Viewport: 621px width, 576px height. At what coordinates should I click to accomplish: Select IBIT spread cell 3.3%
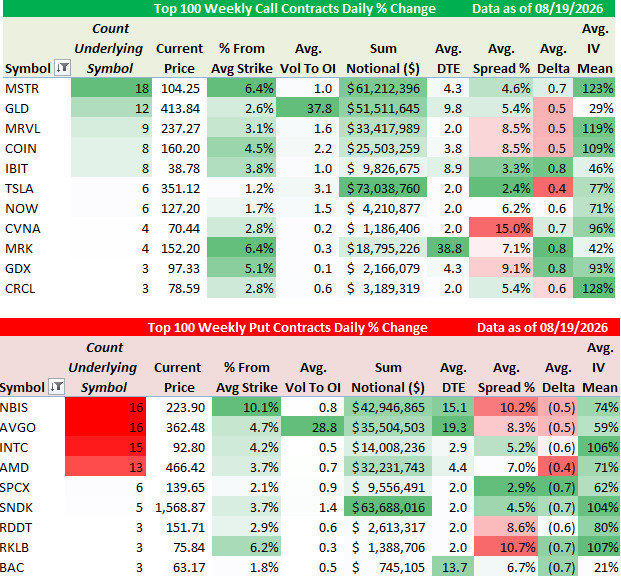pos(501,168)
